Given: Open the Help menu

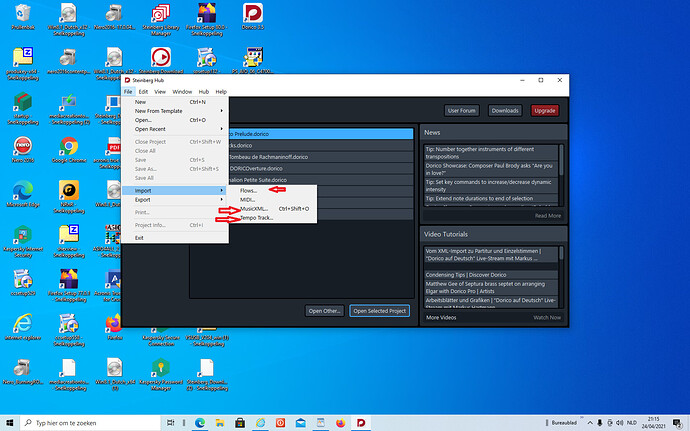Looking at the screenshot, I should [221, 92].
